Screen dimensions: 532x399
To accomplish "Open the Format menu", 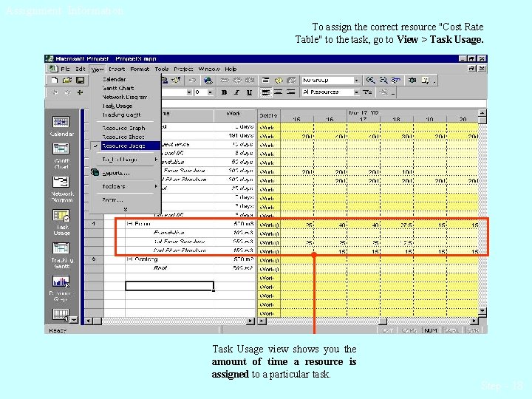I will (x=140, y=69).
